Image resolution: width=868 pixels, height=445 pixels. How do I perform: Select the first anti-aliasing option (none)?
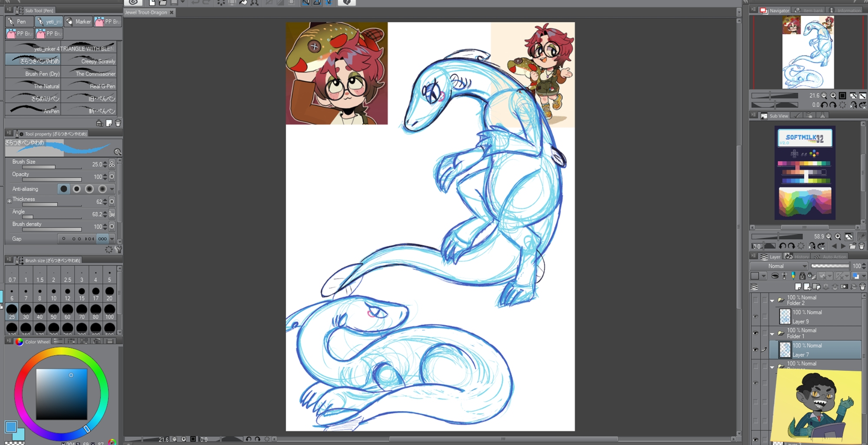(x=64, y=189)
